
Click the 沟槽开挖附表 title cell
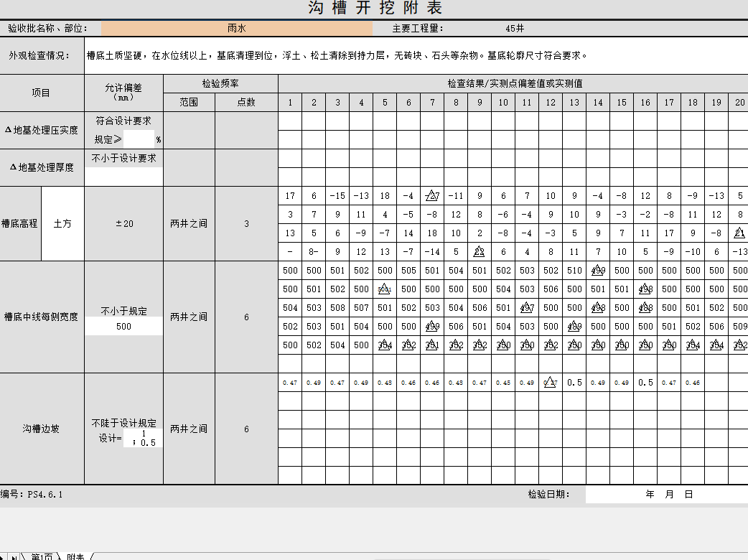(x=374, y=8)
